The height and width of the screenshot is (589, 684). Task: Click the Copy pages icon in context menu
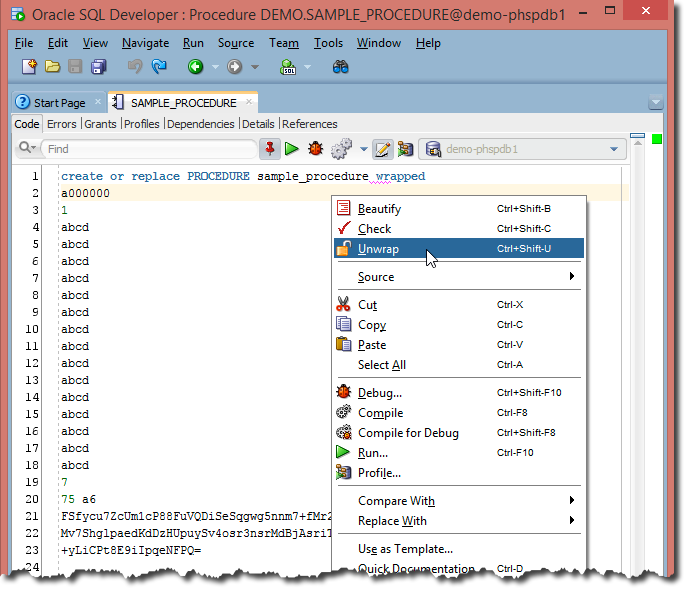point(343,324)
